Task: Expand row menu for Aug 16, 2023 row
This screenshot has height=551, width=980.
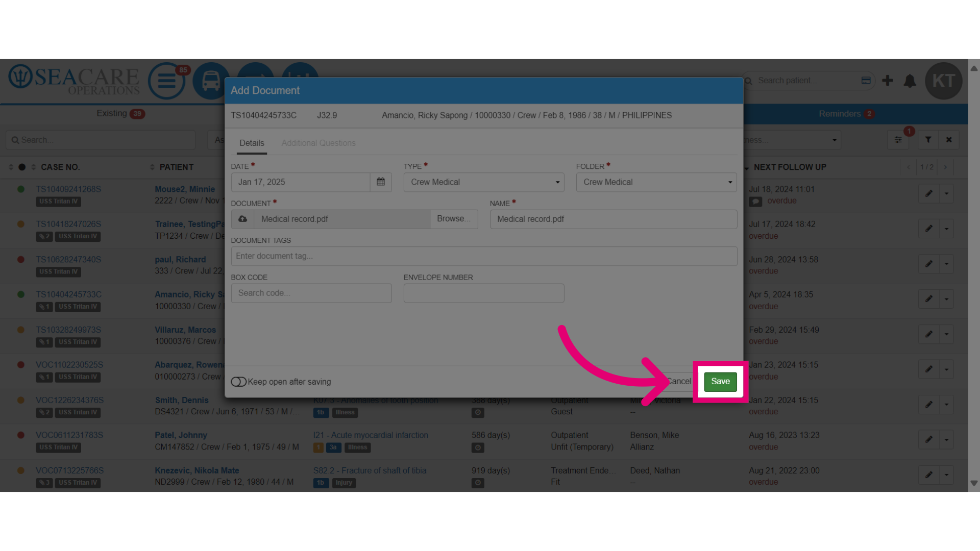Action: 947,439
